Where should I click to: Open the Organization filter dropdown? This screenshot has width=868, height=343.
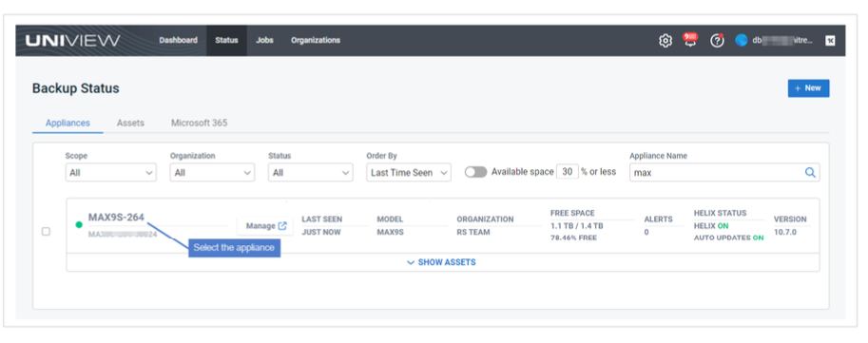pyautogui.click(x=212, y=173)
